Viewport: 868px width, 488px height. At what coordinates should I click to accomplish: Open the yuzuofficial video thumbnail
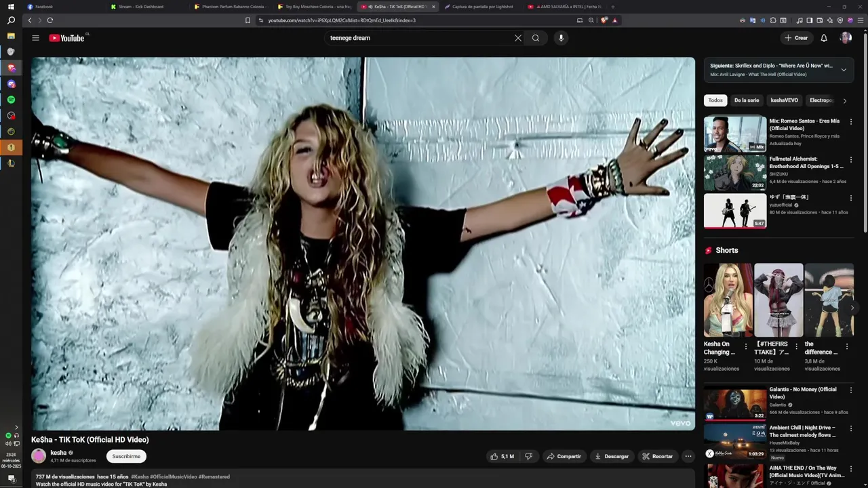(735, 211)
